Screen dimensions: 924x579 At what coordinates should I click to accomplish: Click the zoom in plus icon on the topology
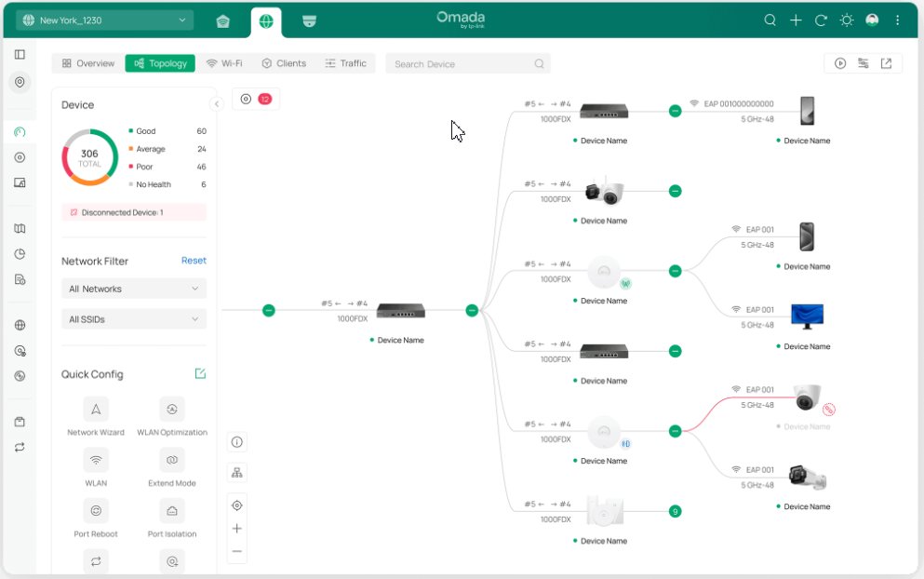(237, 529)
